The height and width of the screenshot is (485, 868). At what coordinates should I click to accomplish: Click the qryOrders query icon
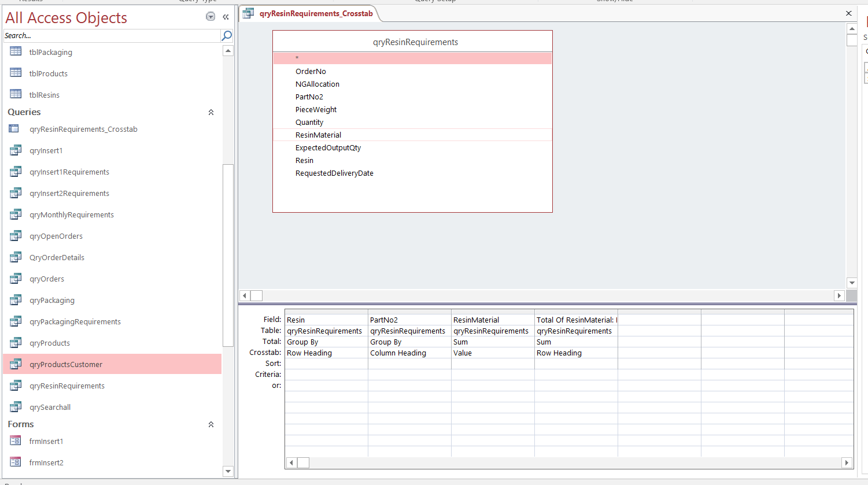tap(17, 279)
